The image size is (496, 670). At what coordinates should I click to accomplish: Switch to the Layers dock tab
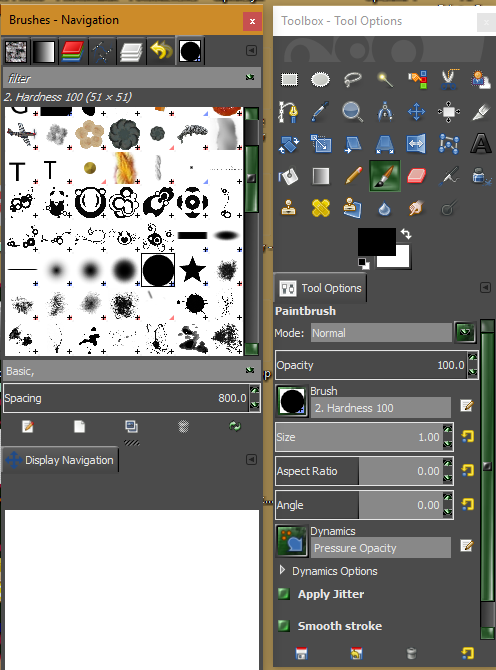pos(131,51)
